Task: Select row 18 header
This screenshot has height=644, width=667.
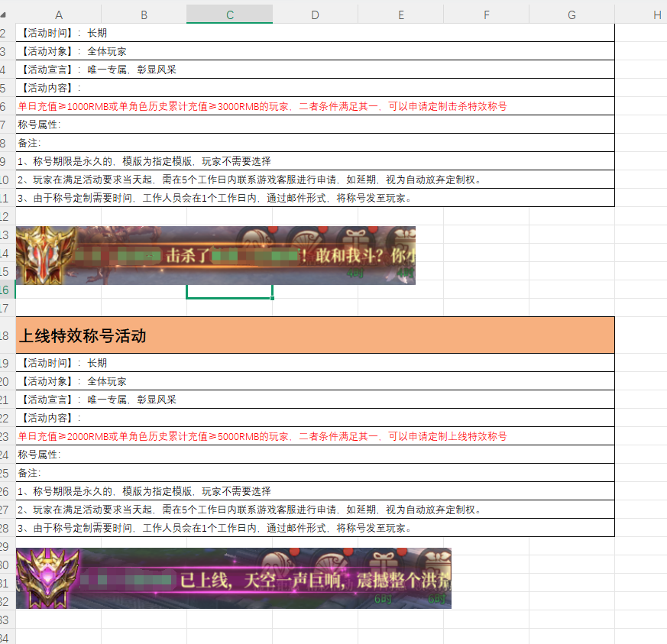Action: click(x=7, y=335)
